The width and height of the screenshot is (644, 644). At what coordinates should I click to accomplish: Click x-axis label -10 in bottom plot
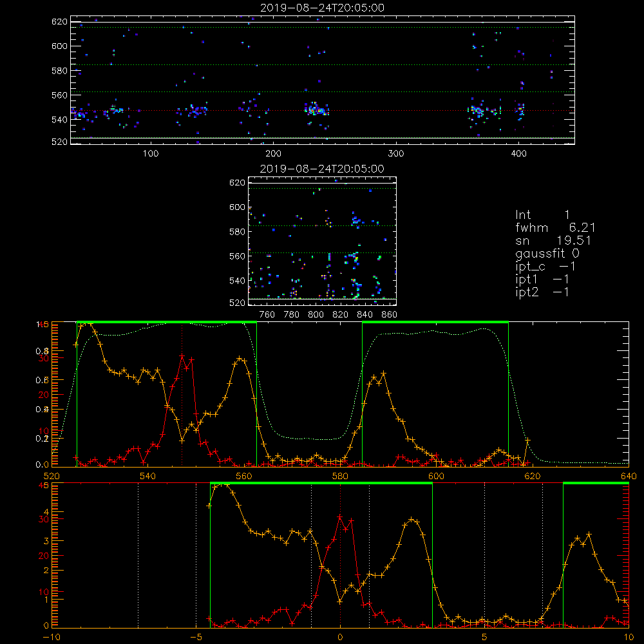click(52, 638)
